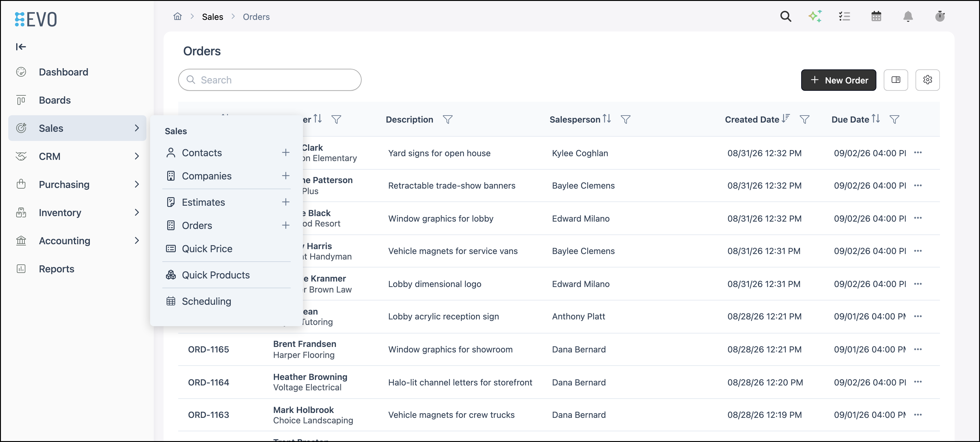This screenshot has height=442, width=980.
Task: Click '08/28/26 12:19 PM' created date
Action: [x=764, y=414]
